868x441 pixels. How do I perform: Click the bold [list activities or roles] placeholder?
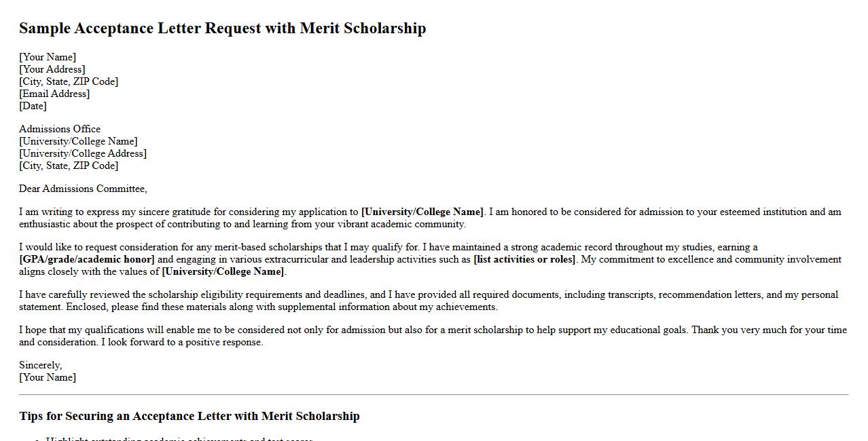coord(524,259)
